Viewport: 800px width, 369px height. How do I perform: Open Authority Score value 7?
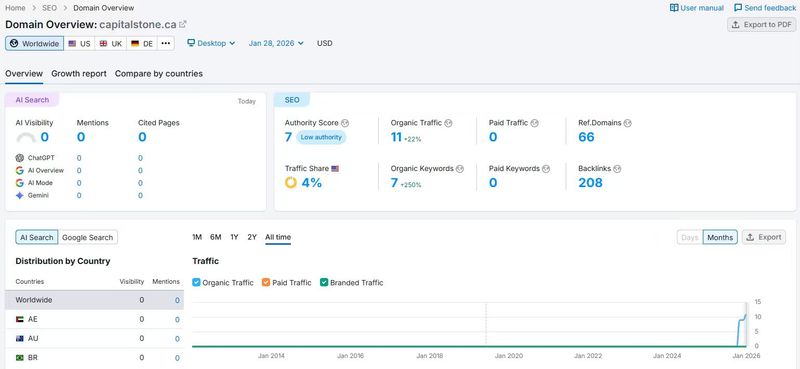tap(288, 137)
